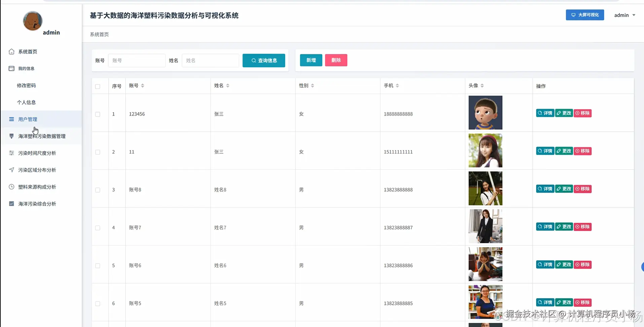Click the name cell 姓名8
This screenshot has width=644, height=327.
tap(220, 190)
